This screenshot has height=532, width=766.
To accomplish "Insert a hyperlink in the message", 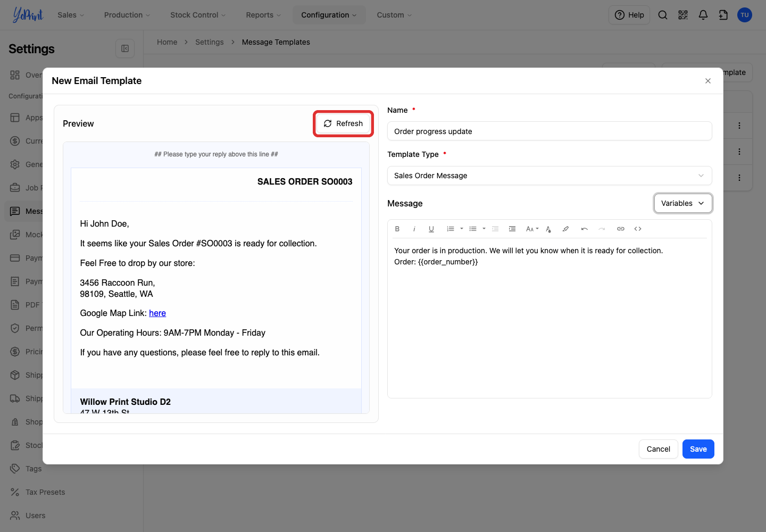I will click(x=621, y=229).
